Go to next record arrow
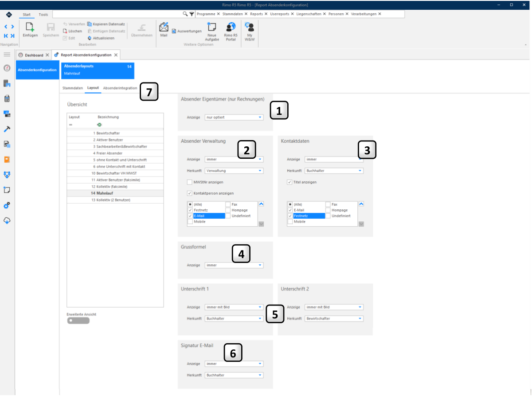532x396 pixels. [x=12, y=27]
